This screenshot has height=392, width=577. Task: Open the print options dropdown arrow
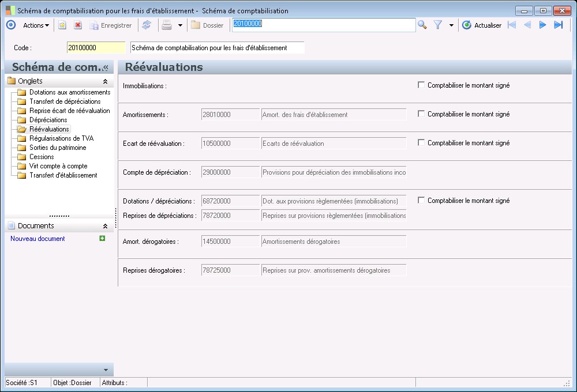(x=180, y=25)
